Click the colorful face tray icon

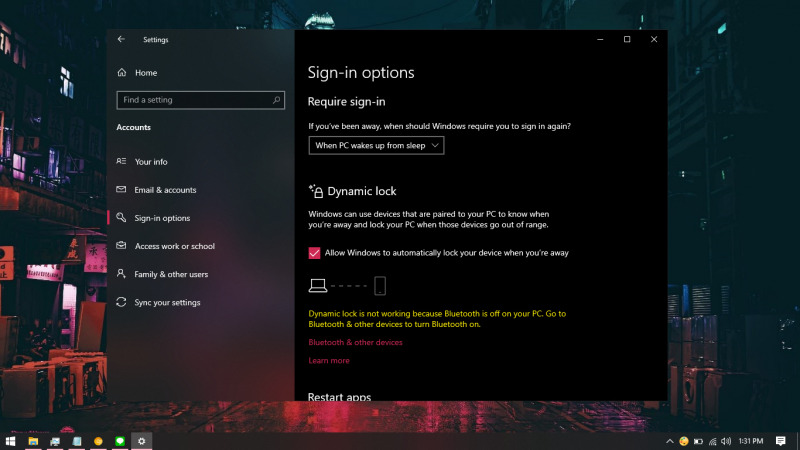684,441
